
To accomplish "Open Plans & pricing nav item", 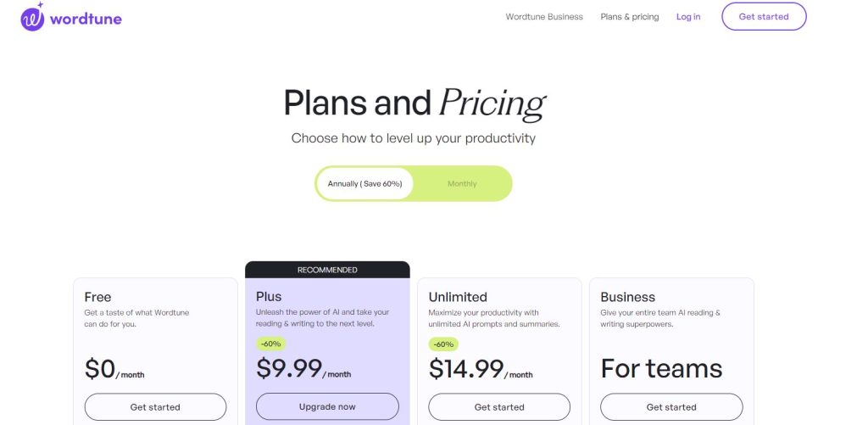I will (630, 17).
